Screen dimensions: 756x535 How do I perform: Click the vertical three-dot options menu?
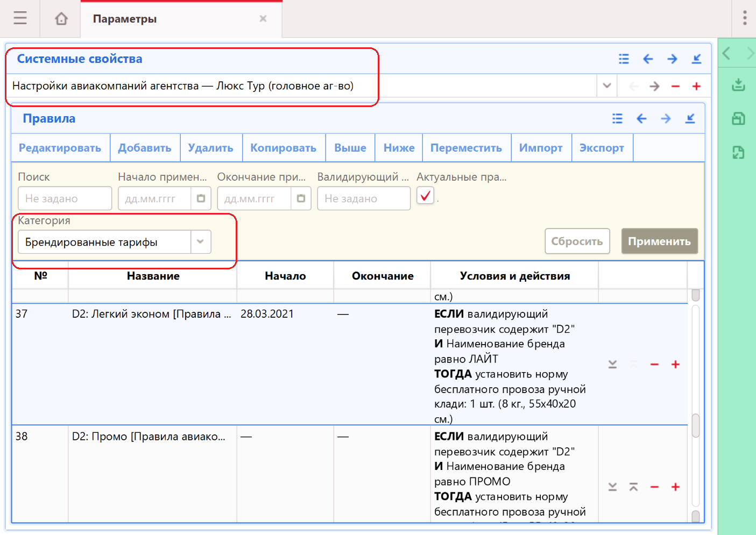coord(745,18)
